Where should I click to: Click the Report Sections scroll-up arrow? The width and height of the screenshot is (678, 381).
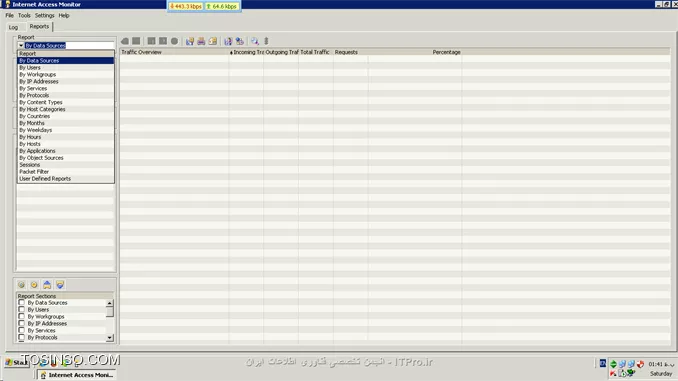pyautogui.click(x=110, y=303)
